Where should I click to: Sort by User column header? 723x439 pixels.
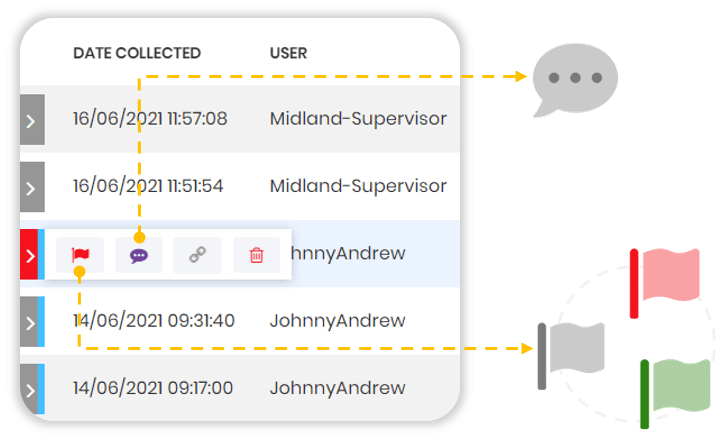(x=288, y=53)
